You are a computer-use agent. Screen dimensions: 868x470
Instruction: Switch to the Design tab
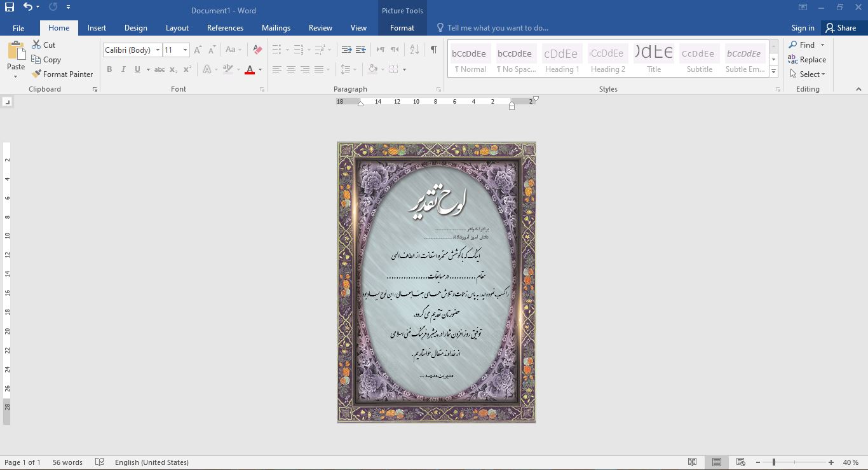(x=135, y=28)
